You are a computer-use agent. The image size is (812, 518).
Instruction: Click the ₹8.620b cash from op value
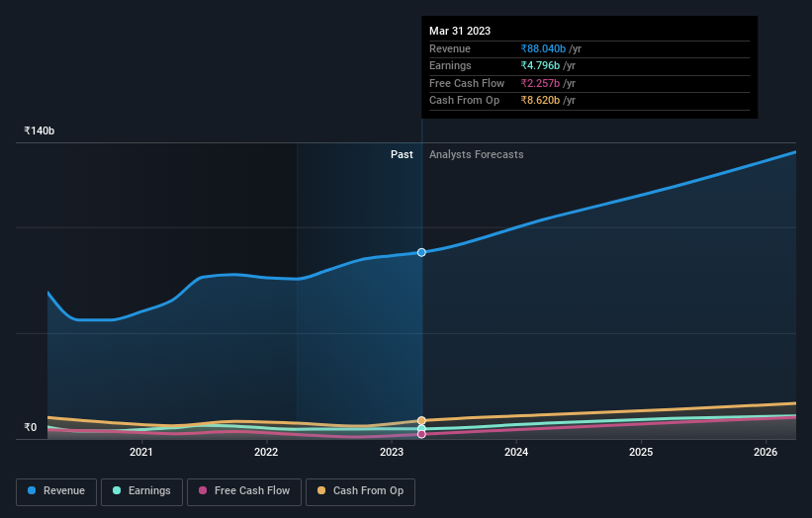(x=540, y=101)
